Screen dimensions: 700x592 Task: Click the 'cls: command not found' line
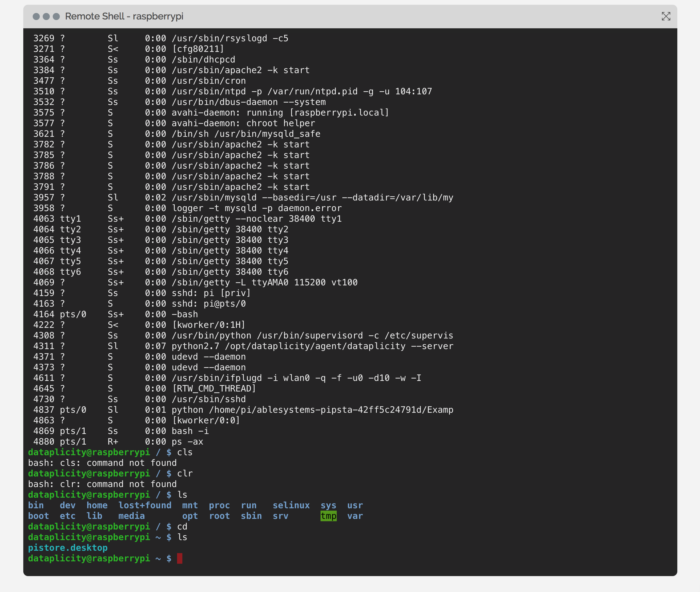tap(102, 463)
